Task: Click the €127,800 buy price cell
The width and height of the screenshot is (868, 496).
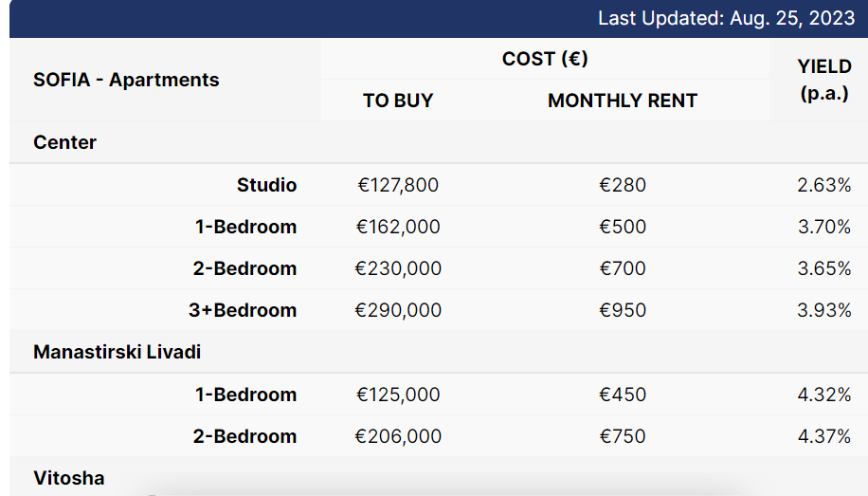Action: [398, 185]
